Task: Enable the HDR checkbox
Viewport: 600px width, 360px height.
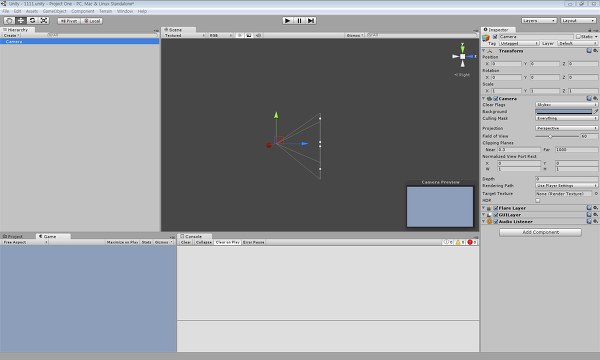Action: coord(538,200)
